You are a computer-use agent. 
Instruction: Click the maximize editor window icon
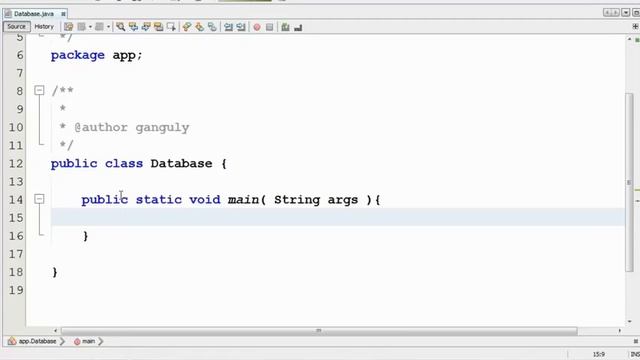click(636, 13)
